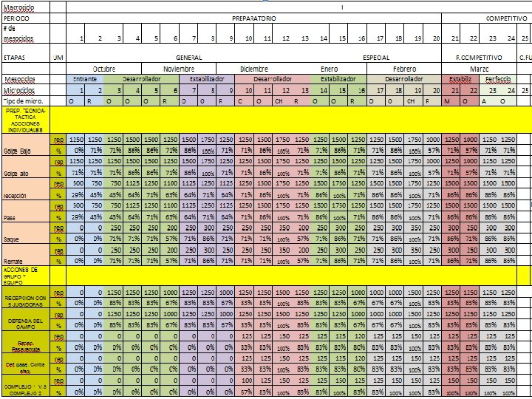Select the 'Golpe Bajo' row label

click(25, 145)
